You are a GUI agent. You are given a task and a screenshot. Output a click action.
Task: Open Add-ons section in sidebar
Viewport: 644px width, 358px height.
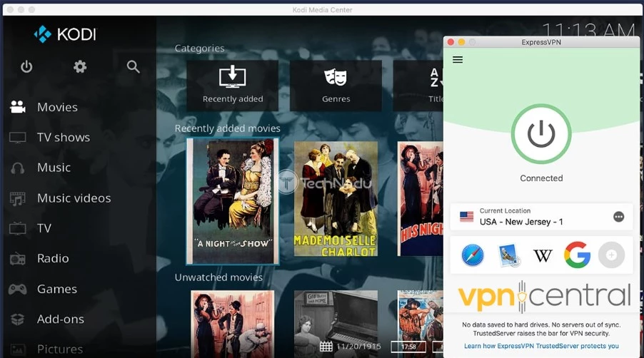click(x=61, y=319)
